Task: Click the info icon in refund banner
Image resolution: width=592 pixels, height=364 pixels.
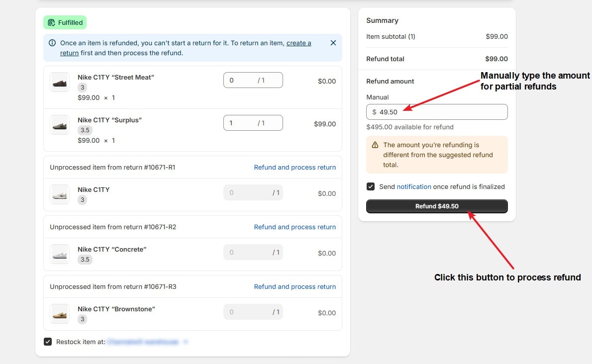Action: [x=52, y=43]
